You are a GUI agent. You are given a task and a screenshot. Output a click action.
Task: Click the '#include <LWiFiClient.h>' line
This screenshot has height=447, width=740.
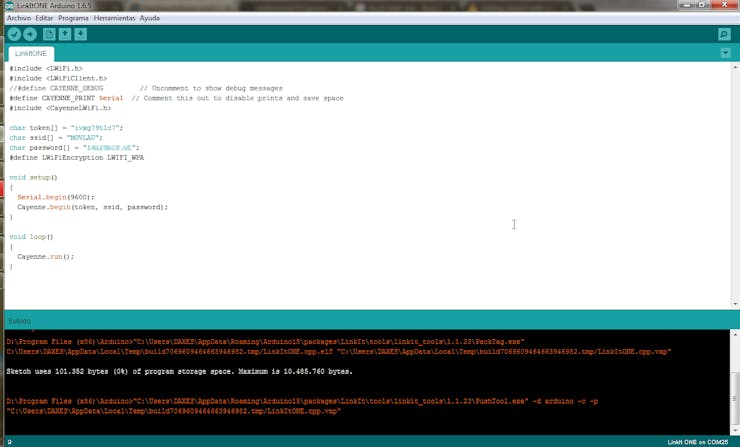tap(59, 78)
